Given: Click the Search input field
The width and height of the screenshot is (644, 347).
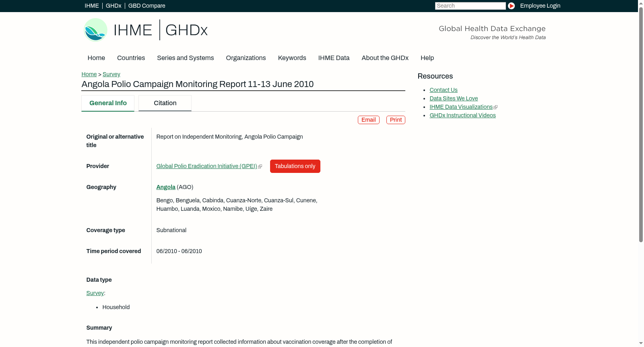Looking at the screenshot, I should [x=470, y=6].
